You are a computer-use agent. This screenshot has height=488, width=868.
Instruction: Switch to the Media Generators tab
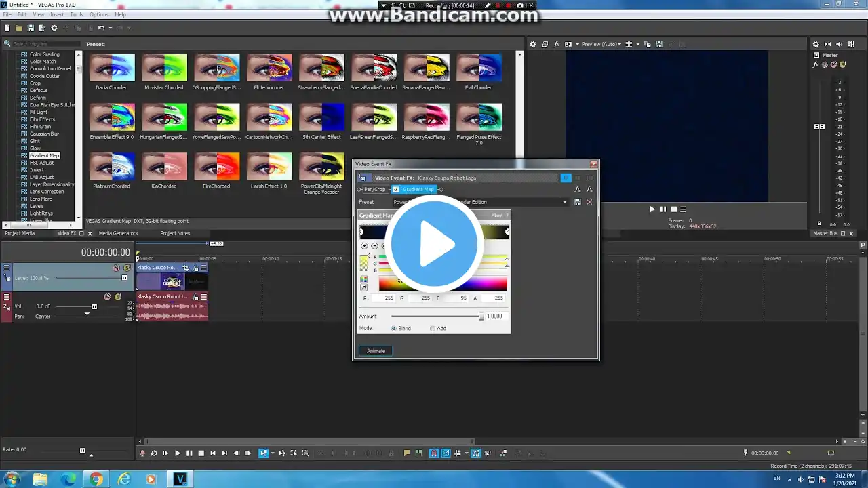pos(118,233)
